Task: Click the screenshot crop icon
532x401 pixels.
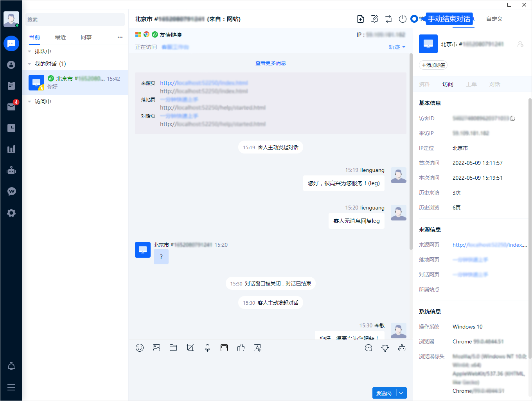Action: (191, 348)
